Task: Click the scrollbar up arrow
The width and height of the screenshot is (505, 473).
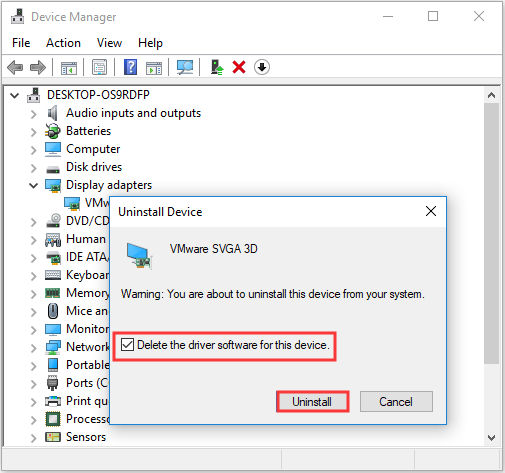Action: (x=491, y=95)
